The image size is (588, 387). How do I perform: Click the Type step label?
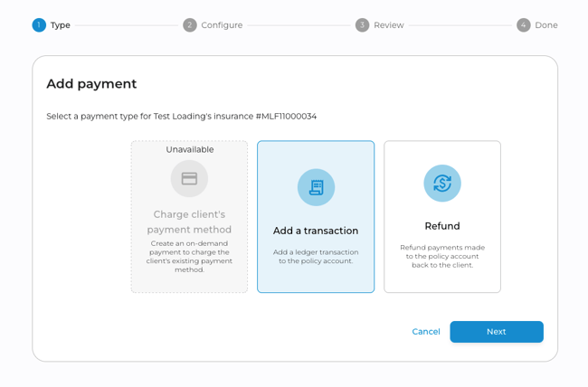click(x=61, y=25)
